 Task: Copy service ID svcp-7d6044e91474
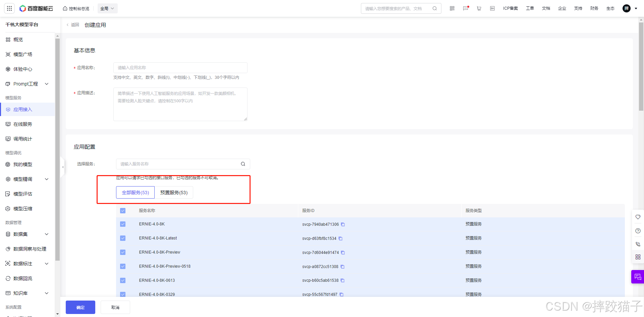click(343, 253)
